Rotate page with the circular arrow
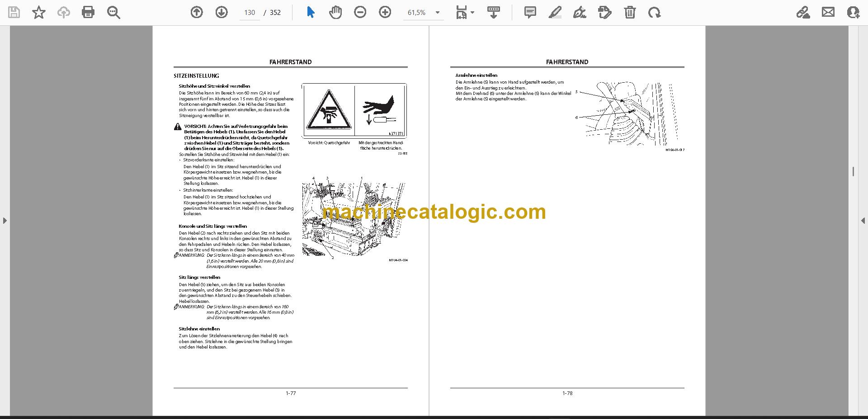This screenshot has width=868, height=419. click(654, 12)
